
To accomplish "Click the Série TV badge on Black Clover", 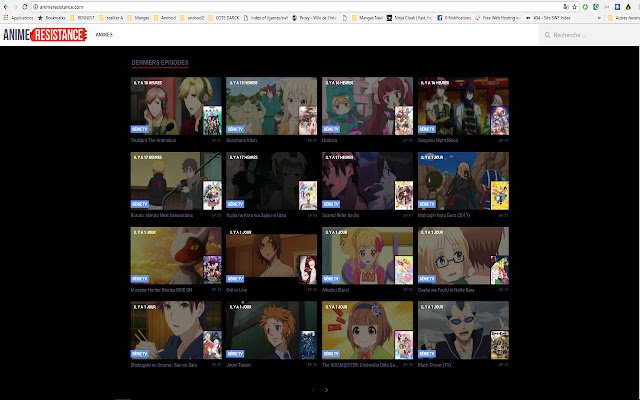I will (427, 353).
